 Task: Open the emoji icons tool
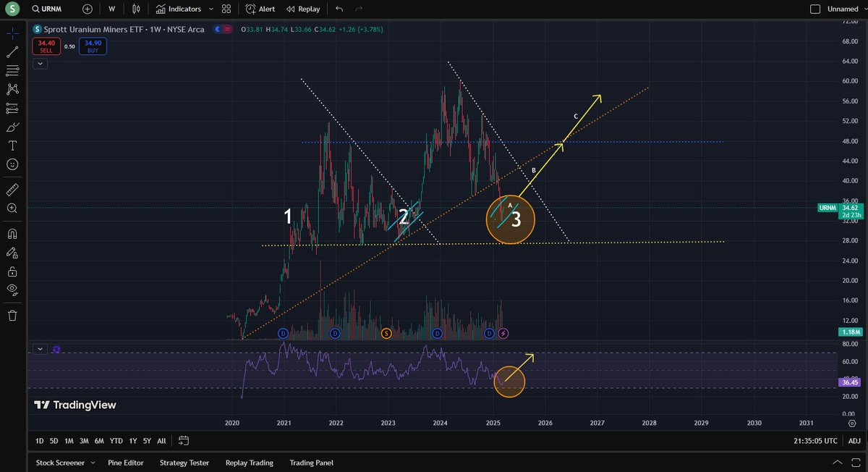pos(12,164)
